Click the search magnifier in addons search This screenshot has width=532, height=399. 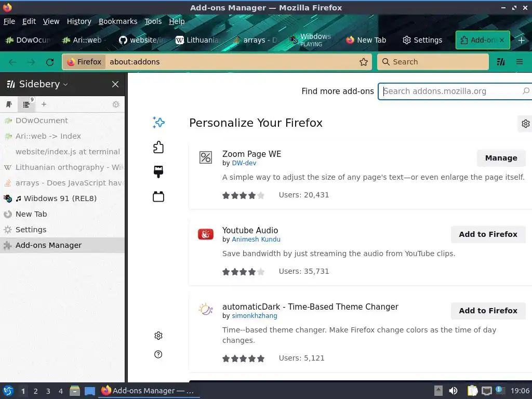click(526, 91)
